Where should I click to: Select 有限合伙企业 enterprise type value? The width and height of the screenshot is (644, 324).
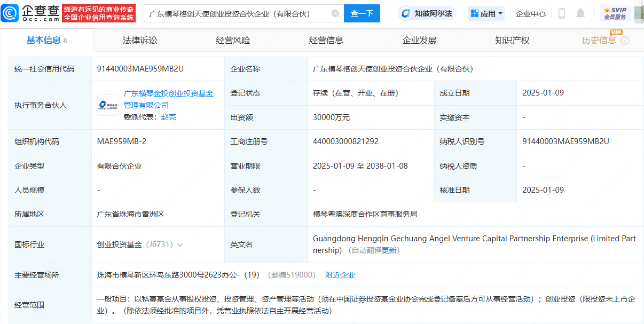[120, 166]
